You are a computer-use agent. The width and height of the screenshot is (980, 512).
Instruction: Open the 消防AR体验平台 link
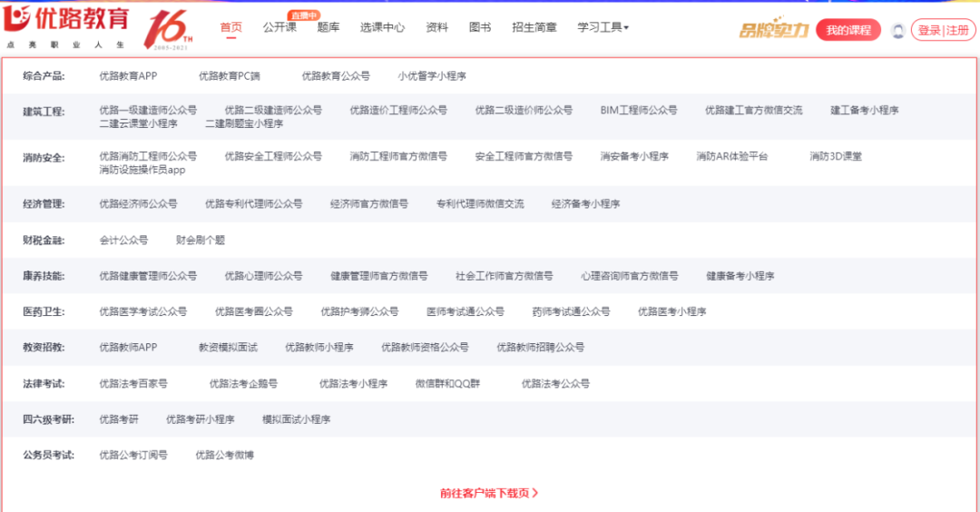pos(732,157)
